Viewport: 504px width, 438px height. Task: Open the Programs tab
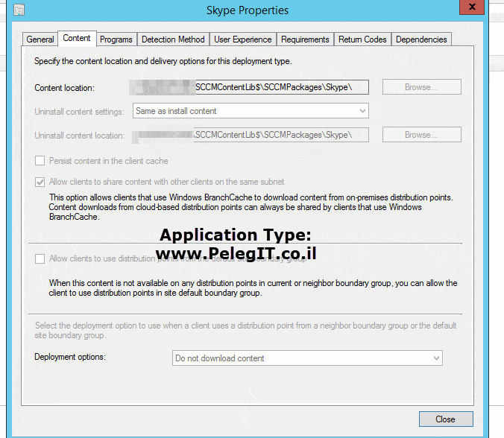coord(116,39)
